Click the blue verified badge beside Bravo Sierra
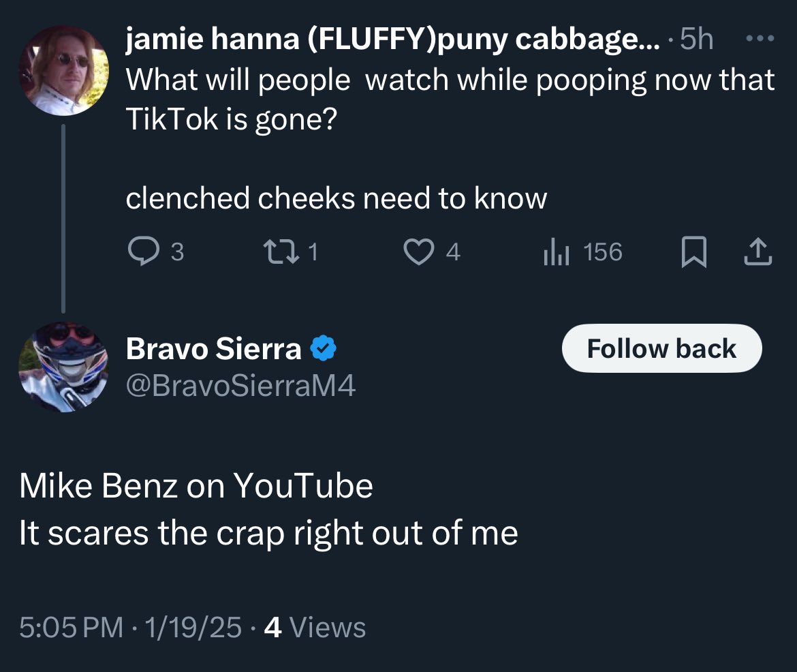Image resolution: width=797 pixels, height=672 pixels. (x=324, y=349)
